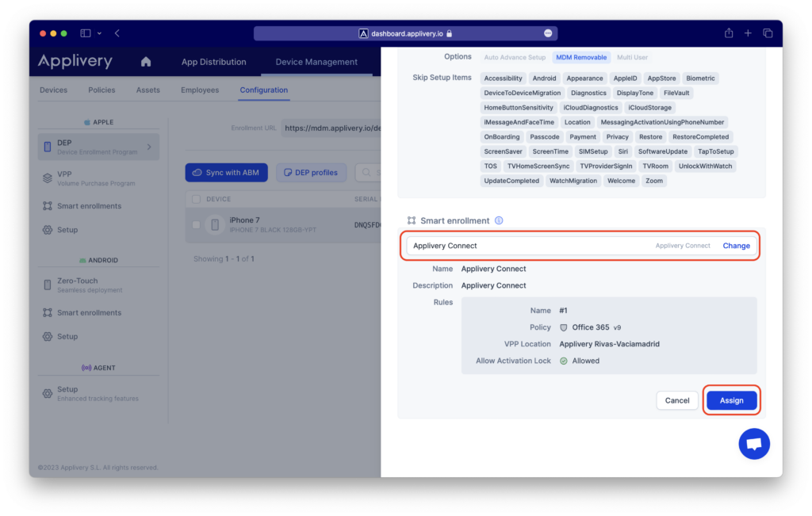Toggle Biometric skip item

(x=700, y=78)
